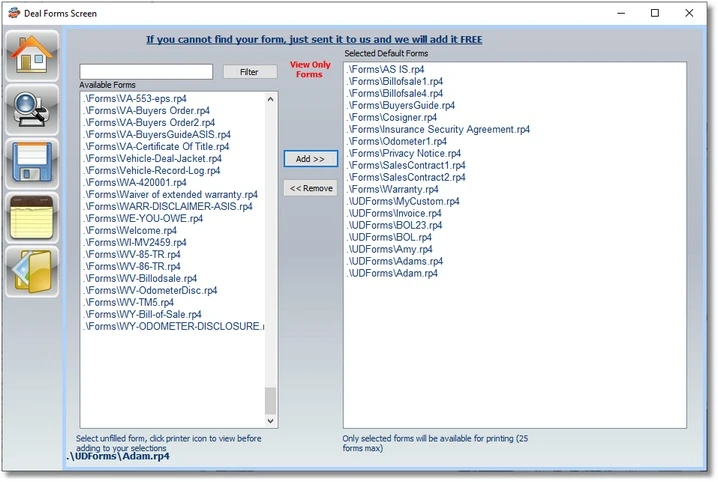
Task: Select .\Forms\VA-Buyers Order2.rp4
Action: tap(149, 122)
